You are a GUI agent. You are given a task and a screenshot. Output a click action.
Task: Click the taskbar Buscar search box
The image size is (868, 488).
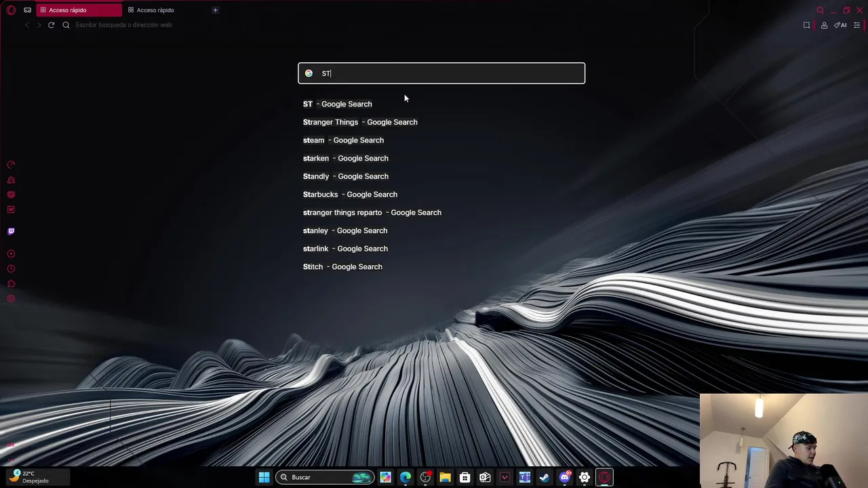point(325,477)
